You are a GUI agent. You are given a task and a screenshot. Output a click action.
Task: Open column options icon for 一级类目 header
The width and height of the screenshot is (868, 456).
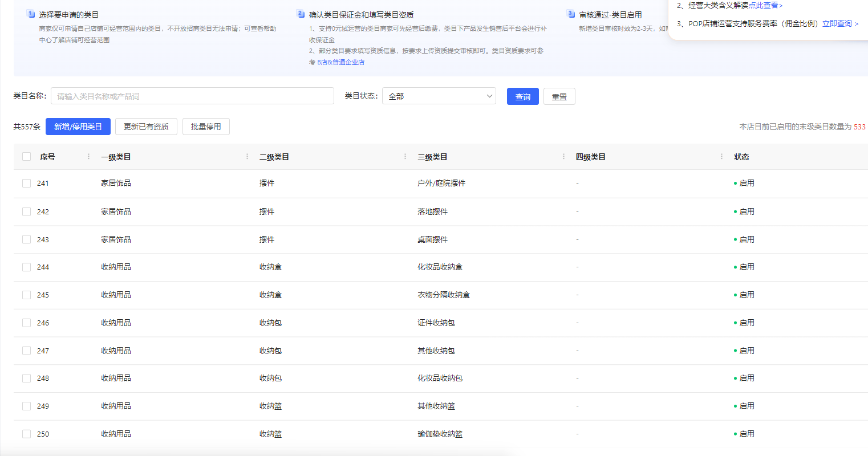click(247, 156)
